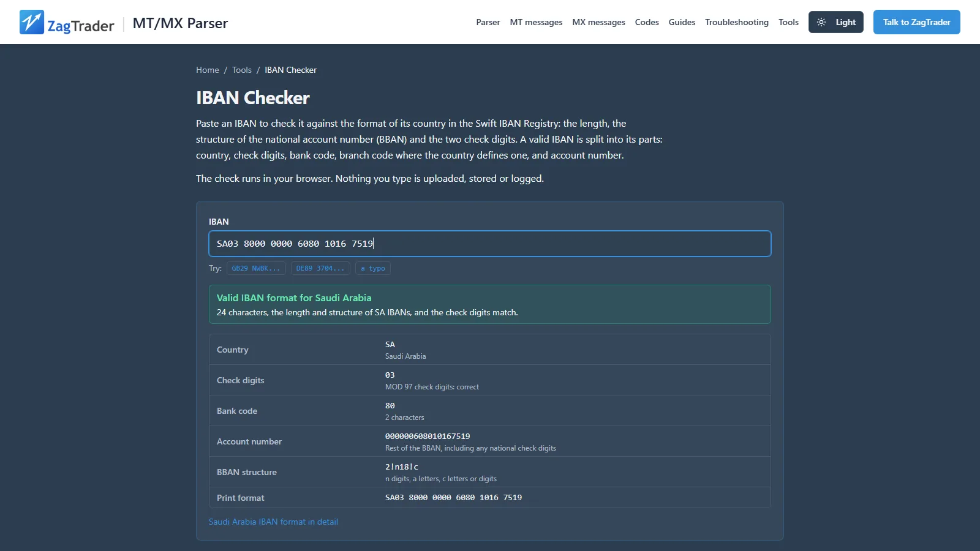
Task: Go to Codes section
Action: click(647, 22)
